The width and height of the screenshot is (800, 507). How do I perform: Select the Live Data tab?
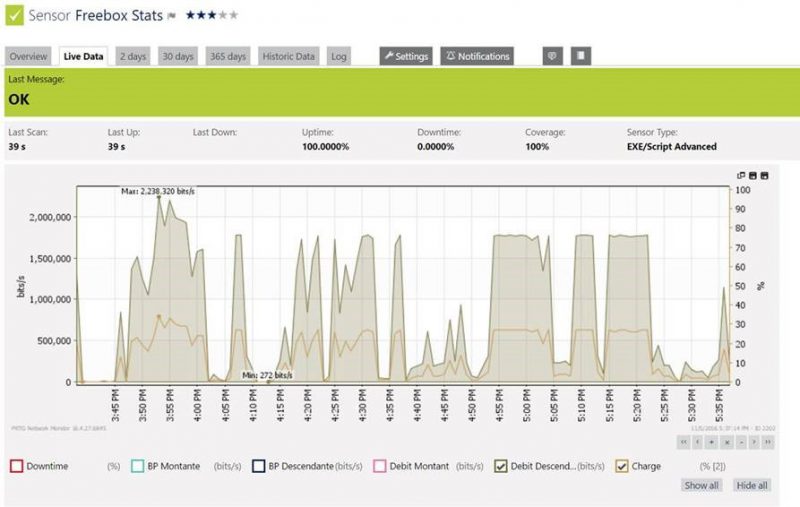coord(83,56)
